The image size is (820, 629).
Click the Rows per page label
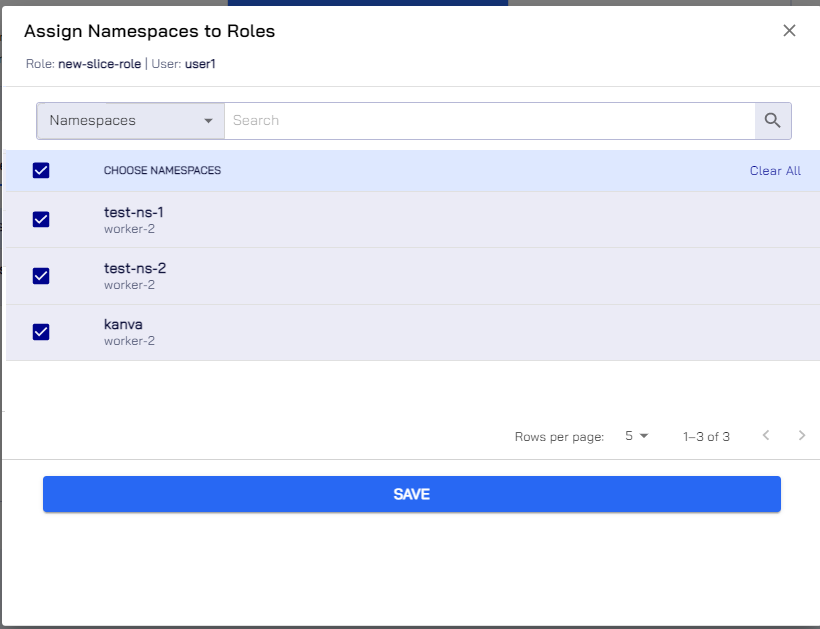pyautogui.click(x=559, y=437)
